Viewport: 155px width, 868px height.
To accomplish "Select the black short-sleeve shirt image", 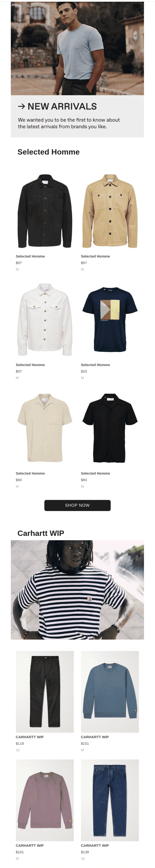I will pos(110,428).
